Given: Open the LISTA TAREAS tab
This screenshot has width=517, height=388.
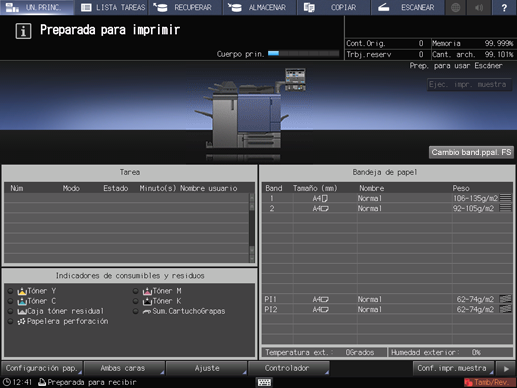Looking at the screenshot, I should [x=112, y=7].
